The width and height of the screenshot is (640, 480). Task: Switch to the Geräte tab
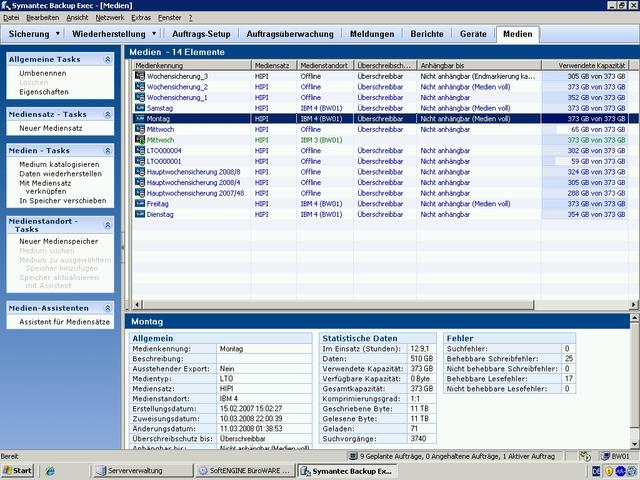pyautogui.click(x=473, y=34)
